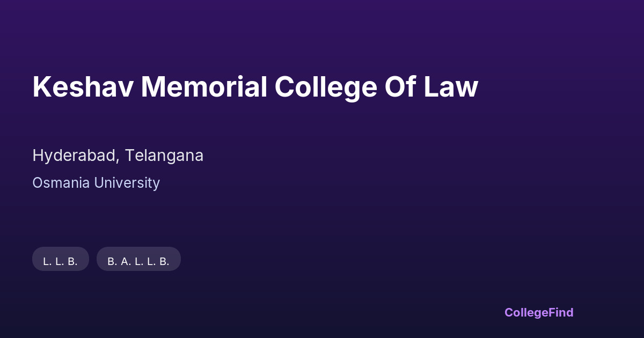644x338 pixels.
Task: Select the L. L. B. course tag
Action: tap(61, 259)
